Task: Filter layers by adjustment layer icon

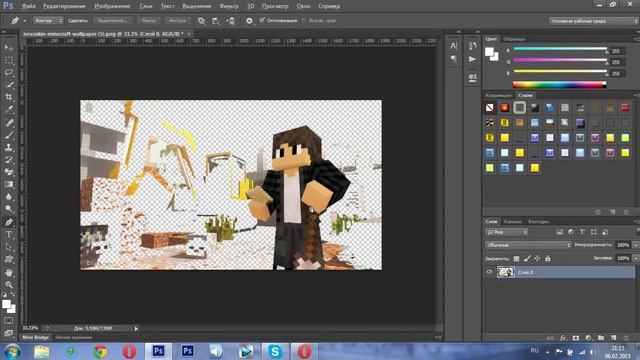Action: click(571, 232)
